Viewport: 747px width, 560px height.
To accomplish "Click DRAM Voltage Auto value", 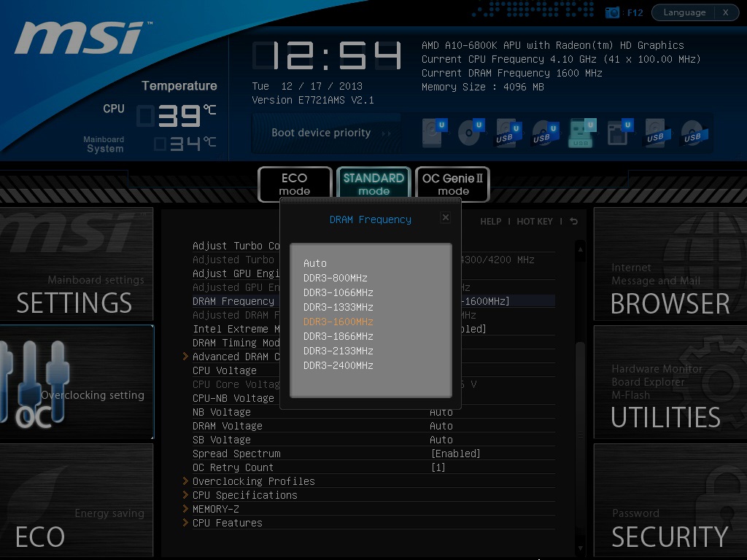I will click(x=441, y=426).
